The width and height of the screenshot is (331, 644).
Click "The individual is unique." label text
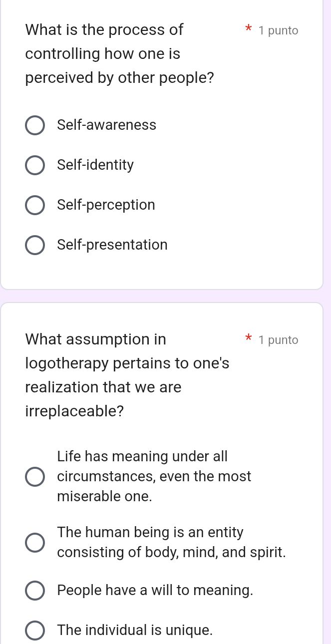pos(135,630)
